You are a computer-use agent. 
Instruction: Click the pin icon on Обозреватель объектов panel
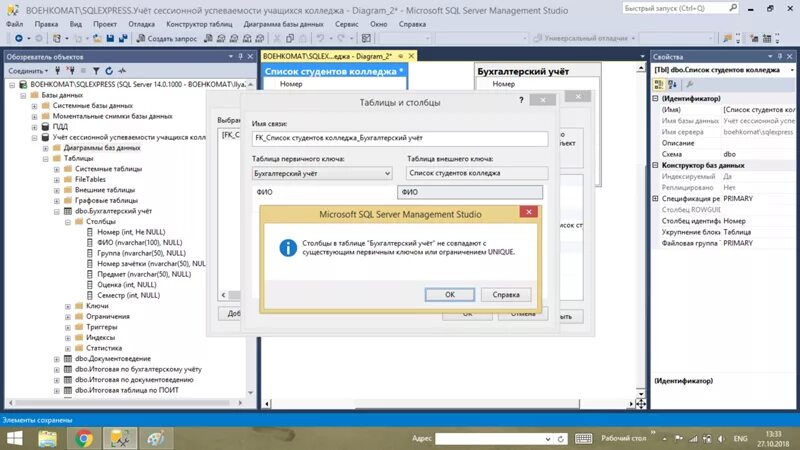point(240,57)
